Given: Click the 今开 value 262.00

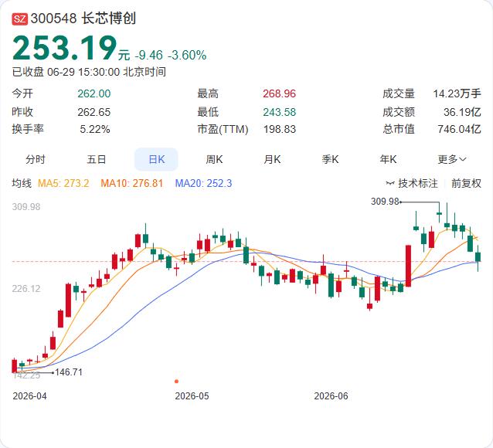Looking at the screenshot, I should click(x=94, y=93).
